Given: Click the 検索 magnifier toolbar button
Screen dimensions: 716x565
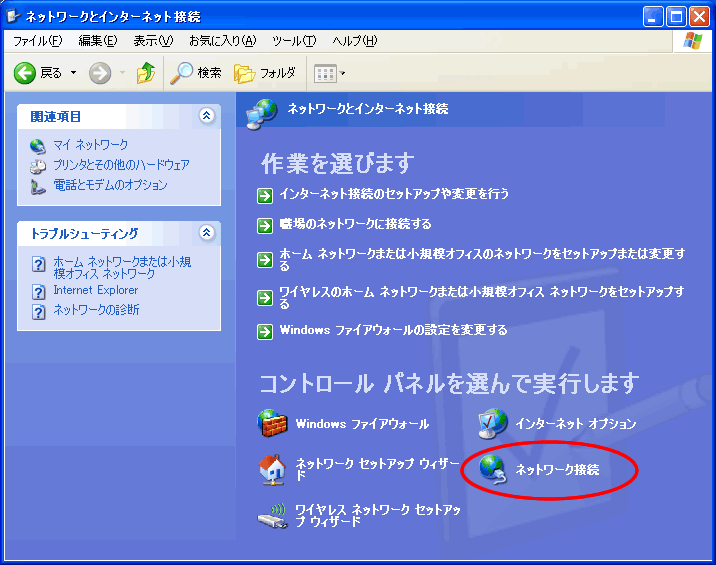Looking at the screenshot, I should point(195,73).
